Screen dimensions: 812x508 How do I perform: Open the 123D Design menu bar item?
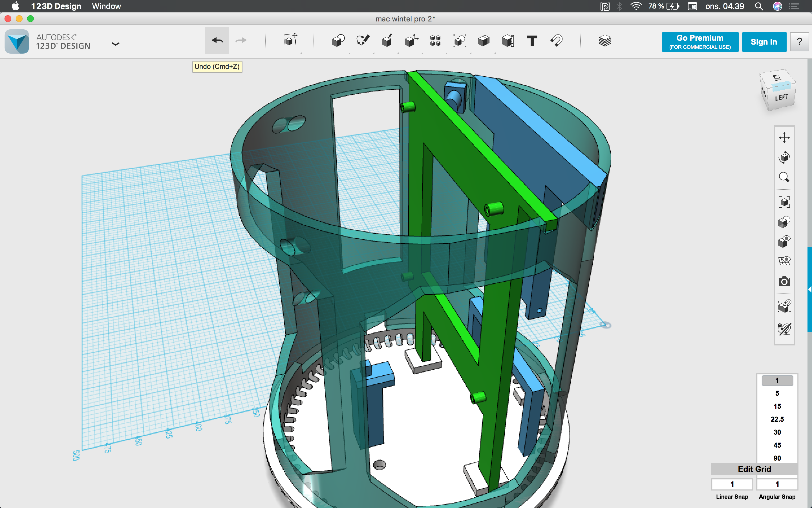[56, 6]
